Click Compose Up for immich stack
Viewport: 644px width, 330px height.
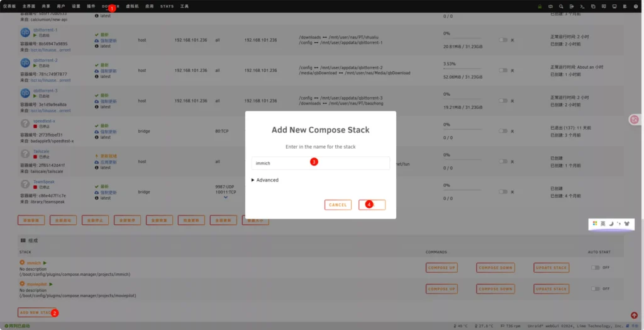pyautogui.click(x=441, y=268)
